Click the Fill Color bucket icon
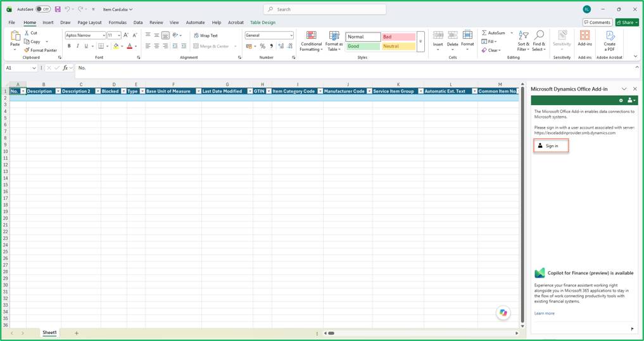This screenshot has width=644, height=341. (116, 46)
